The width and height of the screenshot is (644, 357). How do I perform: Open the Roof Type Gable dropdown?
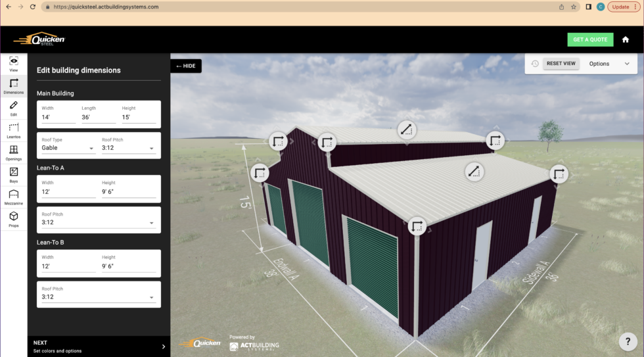pyautogui.click(x=68, y=148)
